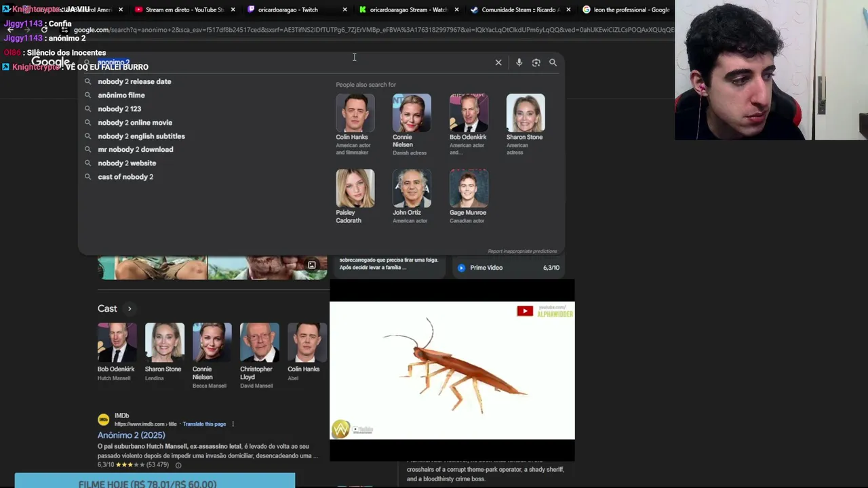868x488 pixels.
Task: Open cast member Bob Odenkirk (Hutch Mansell)
Action: pos(116,352)
